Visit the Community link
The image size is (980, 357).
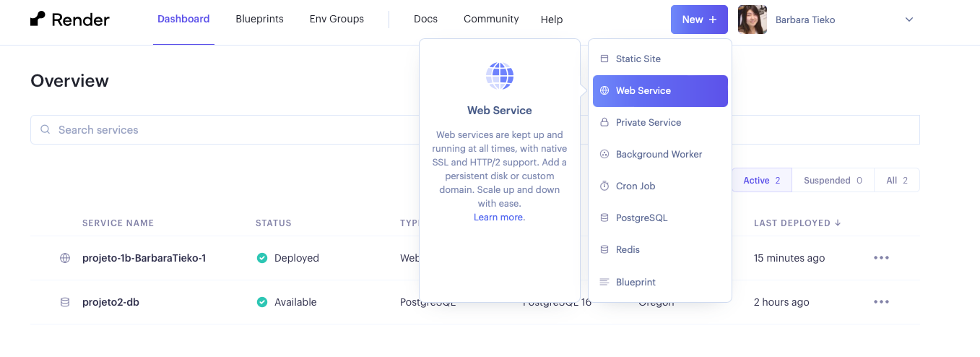491,19
